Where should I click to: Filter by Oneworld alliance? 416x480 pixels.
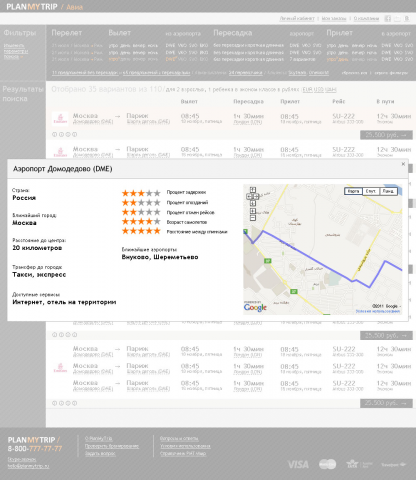pos(319,73)
